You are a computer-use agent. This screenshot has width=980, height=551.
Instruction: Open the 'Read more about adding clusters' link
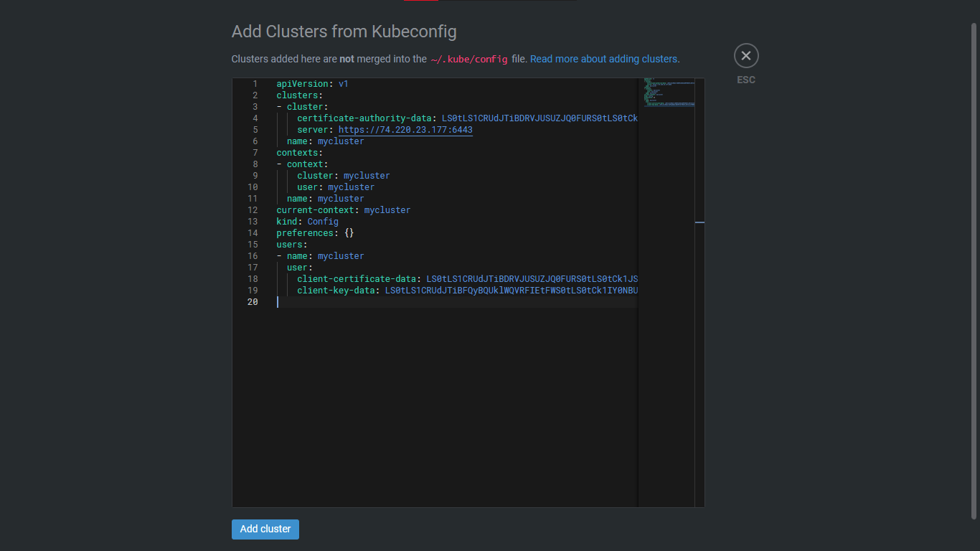[x=604, y=59]
